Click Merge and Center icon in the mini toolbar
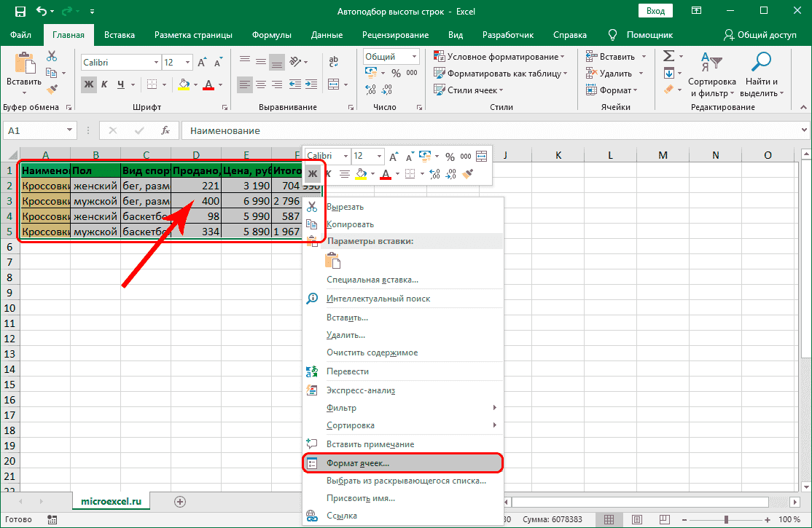Image resolution: width=812 pixels, height=528 pixels. [x=481, y=156]
